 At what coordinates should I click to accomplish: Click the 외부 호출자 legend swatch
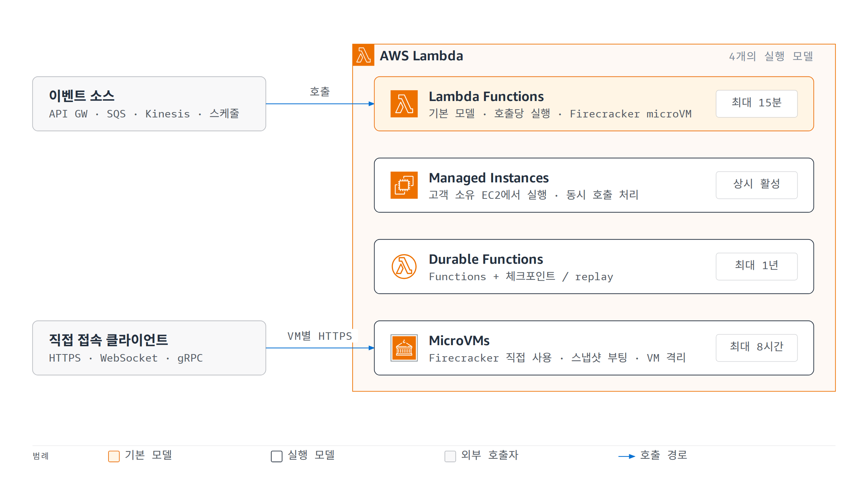[450, 456]
